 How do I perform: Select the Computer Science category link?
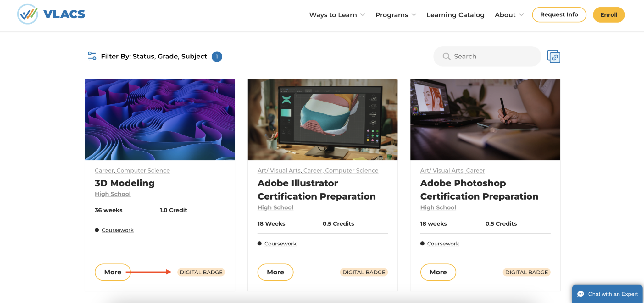coord(143,170)
